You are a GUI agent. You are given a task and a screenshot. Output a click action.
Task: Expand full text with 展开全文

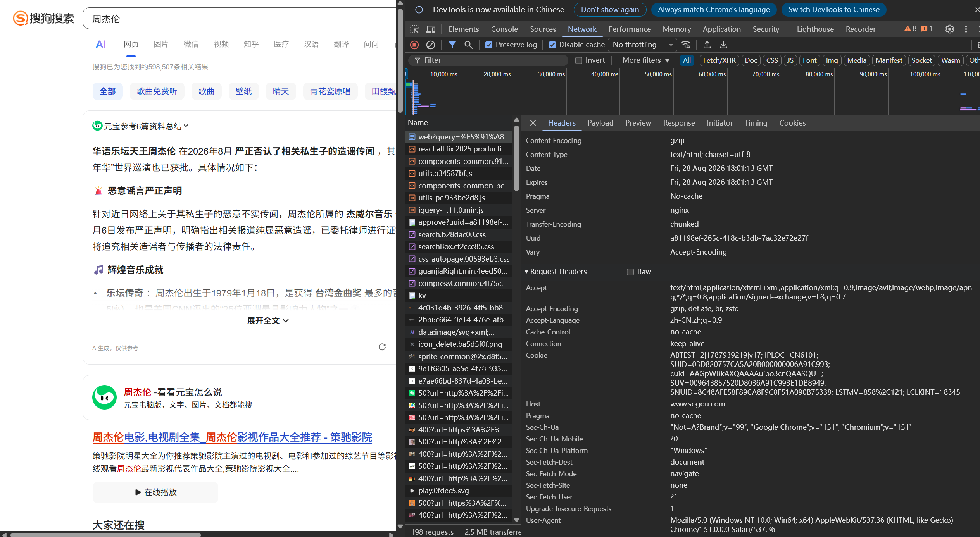click(x=268, y=321)
